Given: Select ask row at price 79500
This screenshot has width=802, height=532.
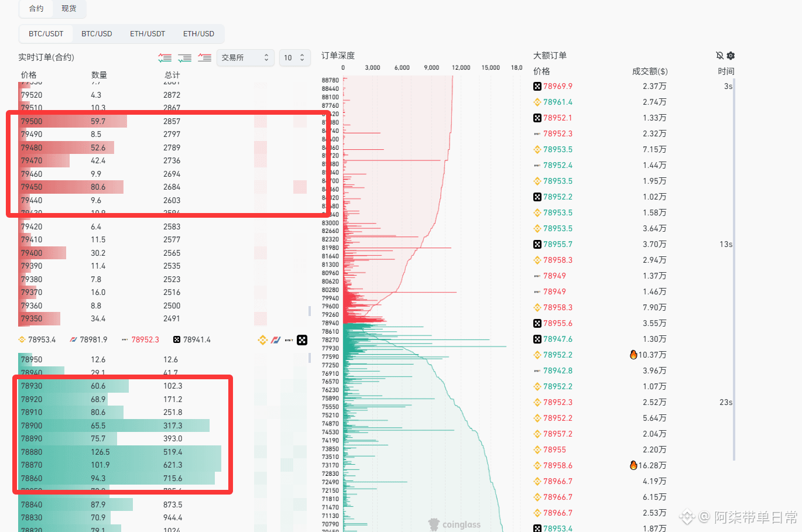Looking at the screenshot, I should (163, 121).
